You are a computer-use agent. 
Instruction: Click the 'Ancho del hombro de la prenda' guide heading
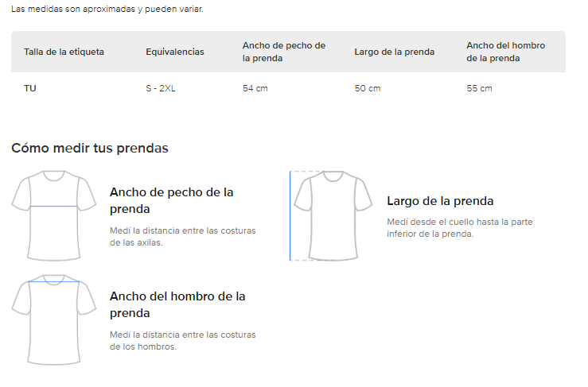click(x=177, y=304)
